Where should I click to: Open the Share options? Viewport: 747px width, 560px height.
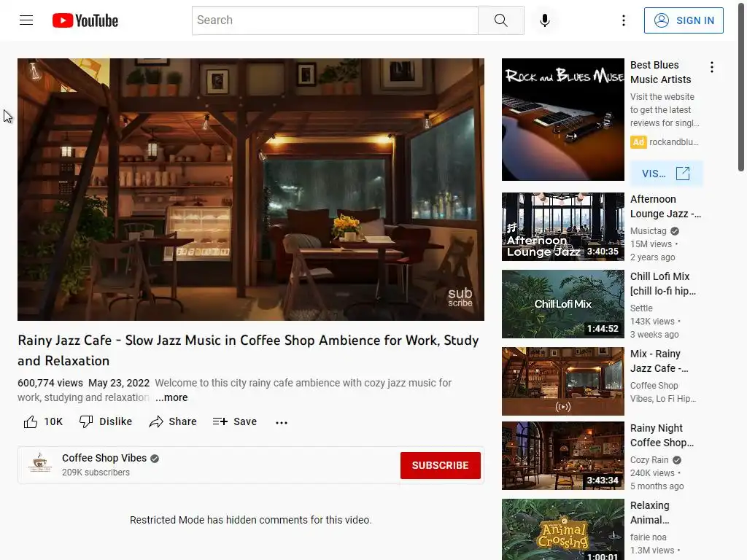click(172, 421)
